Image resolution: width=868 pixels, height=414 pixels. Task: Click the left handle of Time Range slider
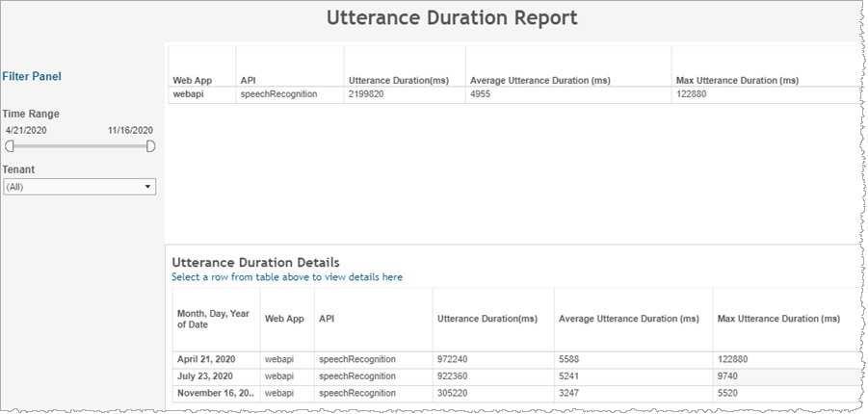[x=10, y=146]
